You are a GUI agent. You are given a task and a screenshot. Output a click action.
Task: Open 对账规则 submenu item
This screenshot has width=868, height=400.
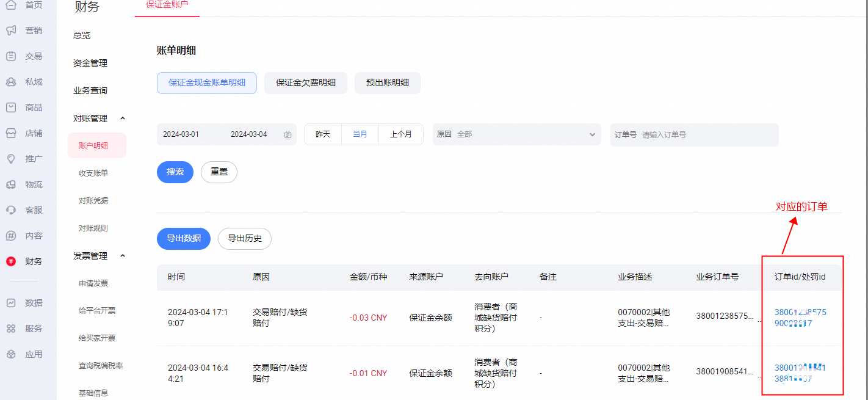[x=93, y=228]
